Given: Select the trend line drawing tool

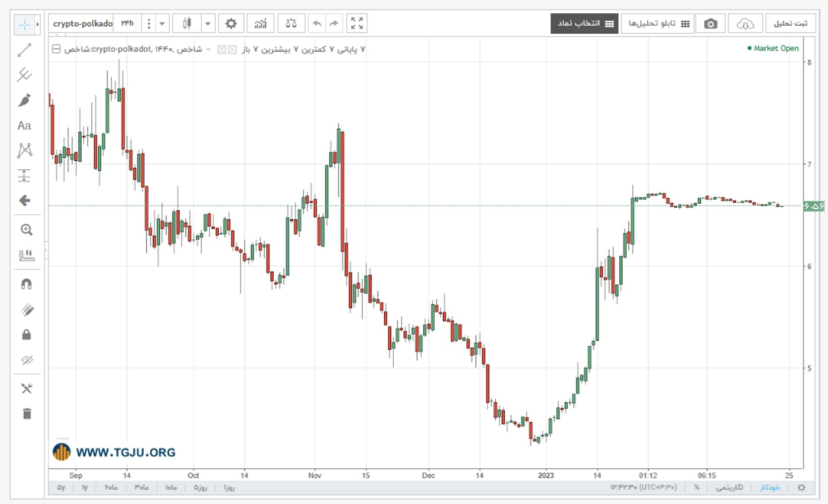Looking at the screenshot, I should coord(25,50).
